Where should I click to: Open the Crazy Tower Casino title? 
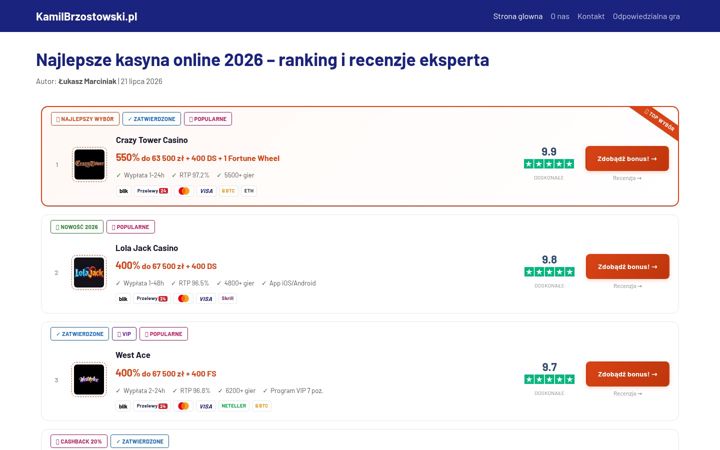pos(152,140)
